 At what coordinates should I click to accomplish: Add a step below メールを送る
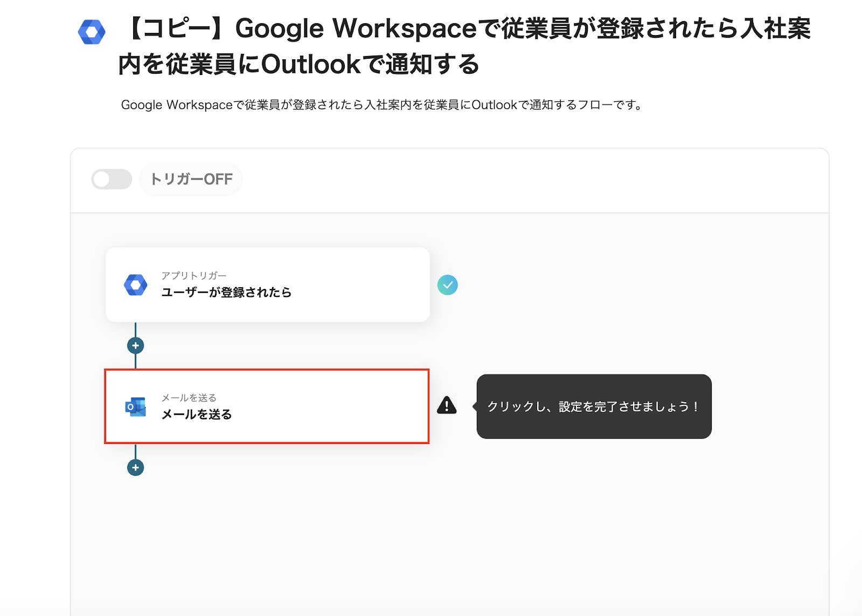(x=135, y=468)
